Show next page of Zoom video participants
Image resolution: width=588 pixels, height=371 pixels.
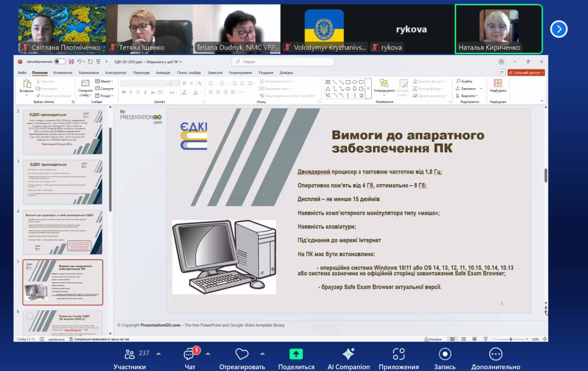tap(559, 29)
